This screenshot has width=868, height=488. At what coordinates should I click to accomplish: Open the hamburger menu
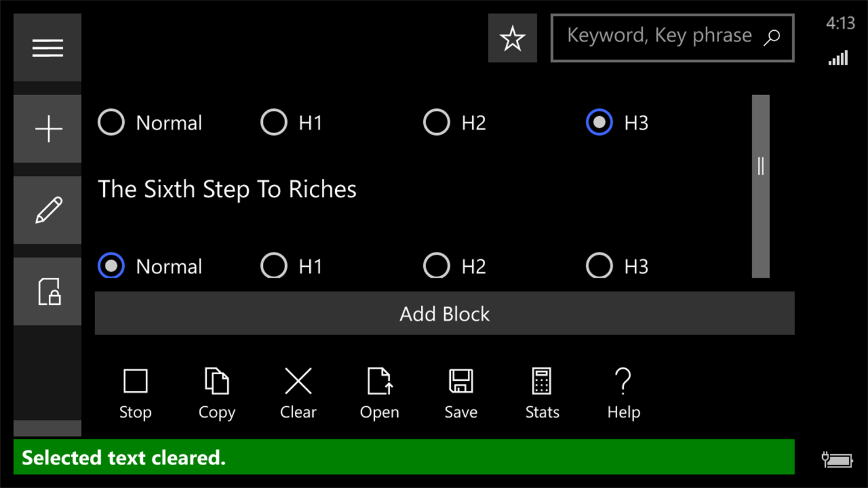coord(48,48)
